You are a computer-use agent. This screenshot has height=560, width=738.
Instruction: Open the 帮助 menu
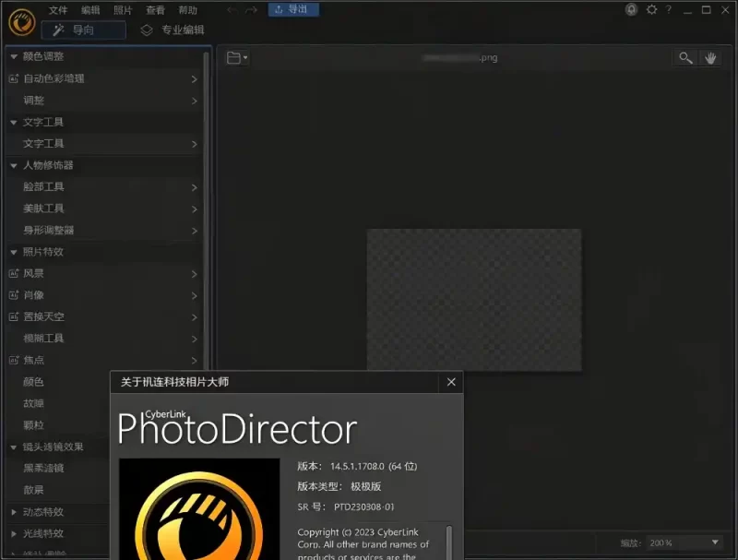tap(188, 10)
